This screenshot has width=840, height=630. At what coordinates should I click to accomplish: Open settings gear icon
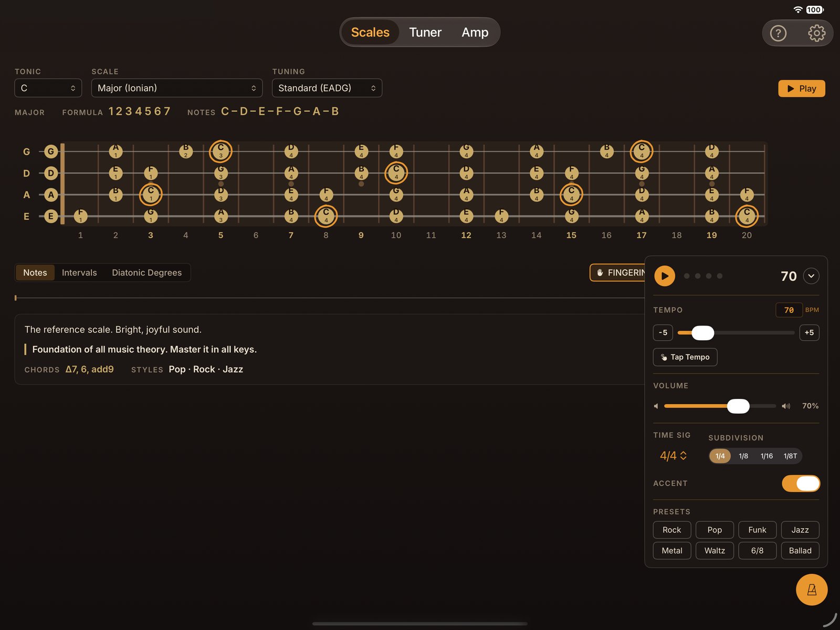click(x=816, y=33)
